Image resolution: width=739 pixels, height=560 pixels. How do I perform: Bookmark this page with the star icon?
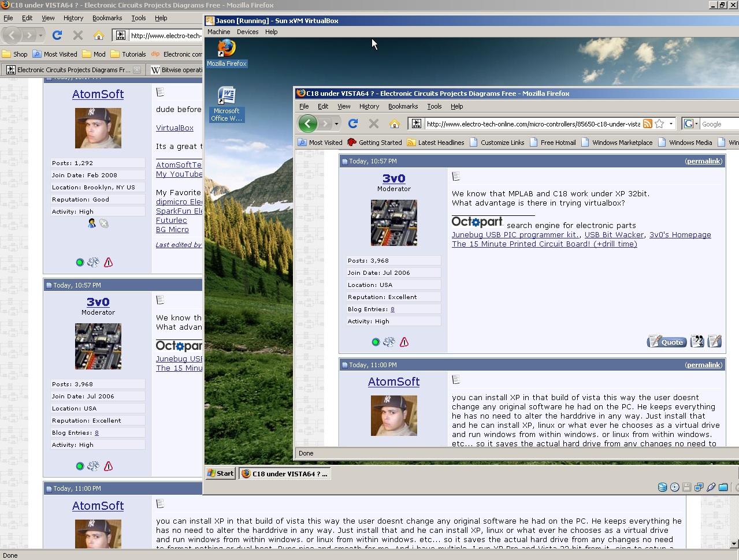pos(659,124)
